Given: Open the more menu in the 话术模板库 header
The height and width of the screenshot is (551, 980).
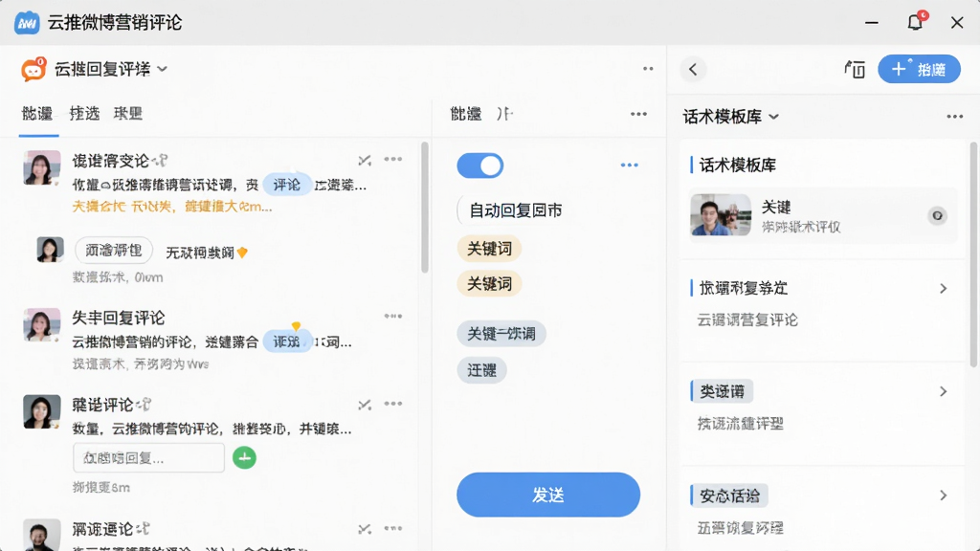Looking at the screenshot, I should coord(954,117).
